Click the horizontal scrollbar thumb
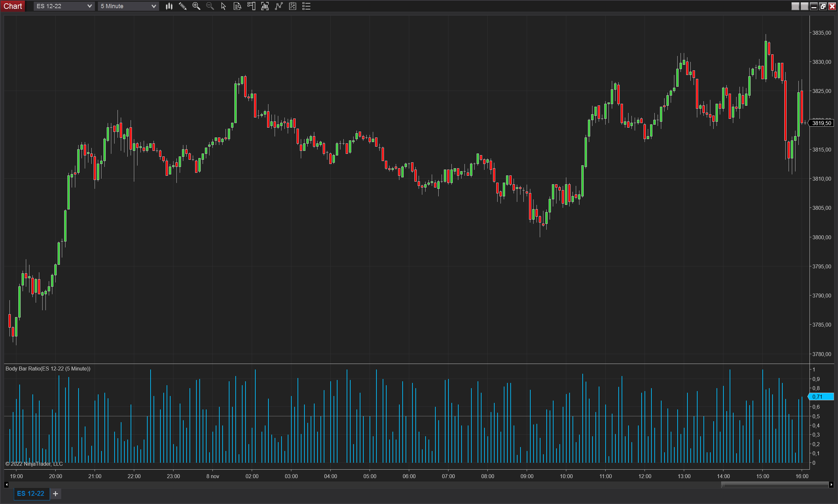 click(774, 485)
